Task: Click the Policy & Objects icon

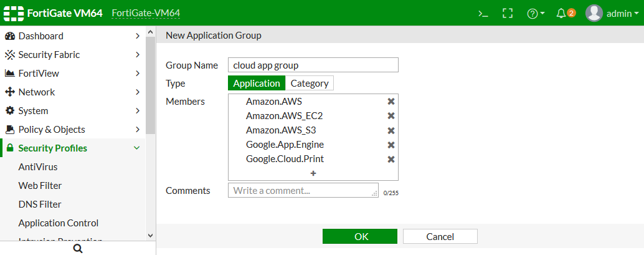Action: pyautogui.click(x=10, y=130)
